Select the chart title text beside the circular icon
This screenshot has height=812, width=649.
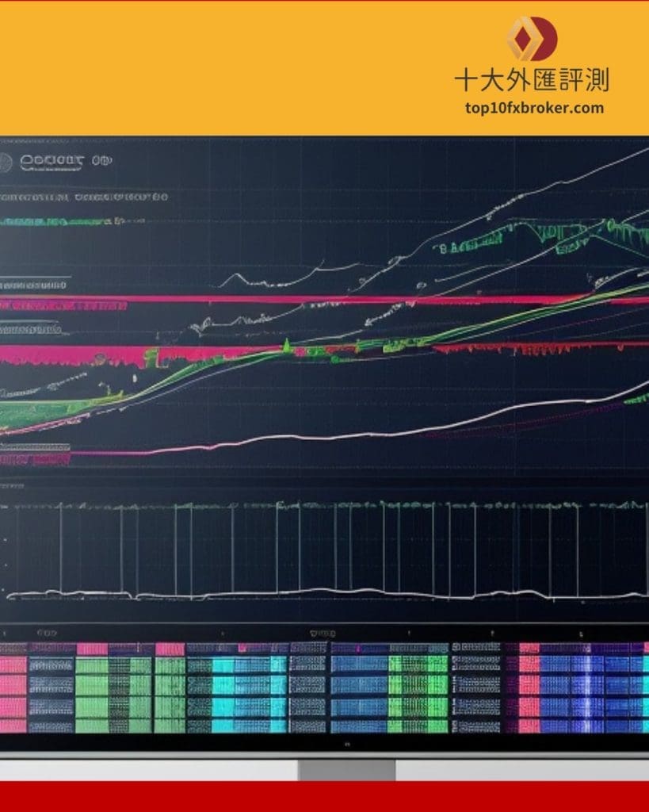(52, 160)
